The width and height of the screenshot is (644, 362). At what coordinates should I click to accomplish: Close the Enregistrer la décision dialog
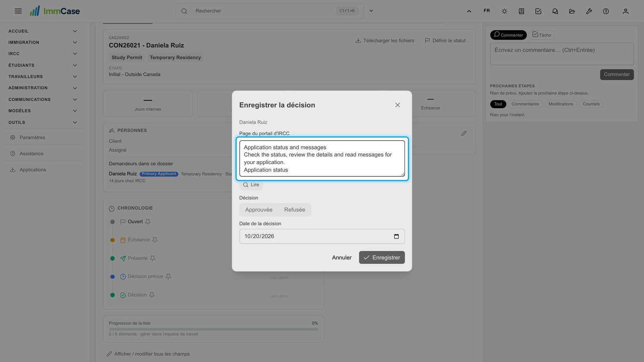(398, 105)
